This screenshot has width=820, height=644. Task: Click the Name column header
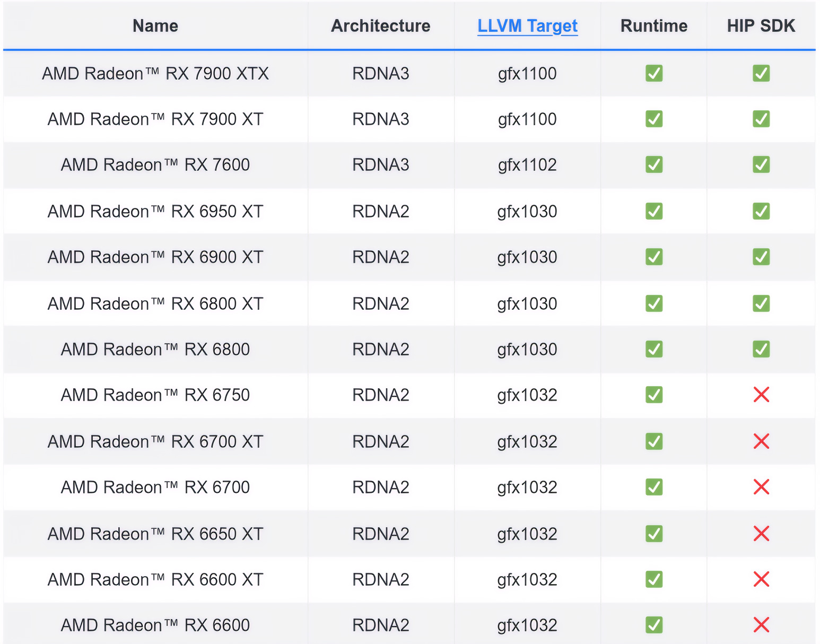155,26
